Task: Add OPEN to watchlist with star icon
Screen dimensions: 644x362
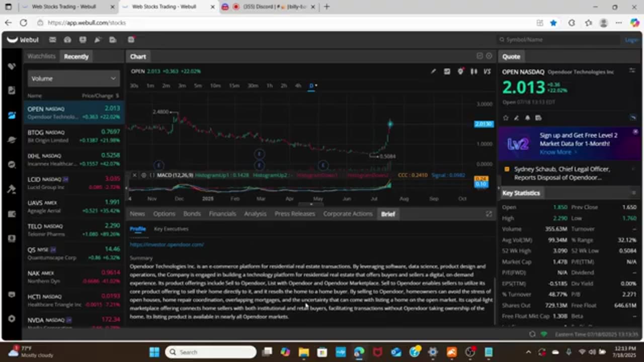Action: [x=506, y=118]
